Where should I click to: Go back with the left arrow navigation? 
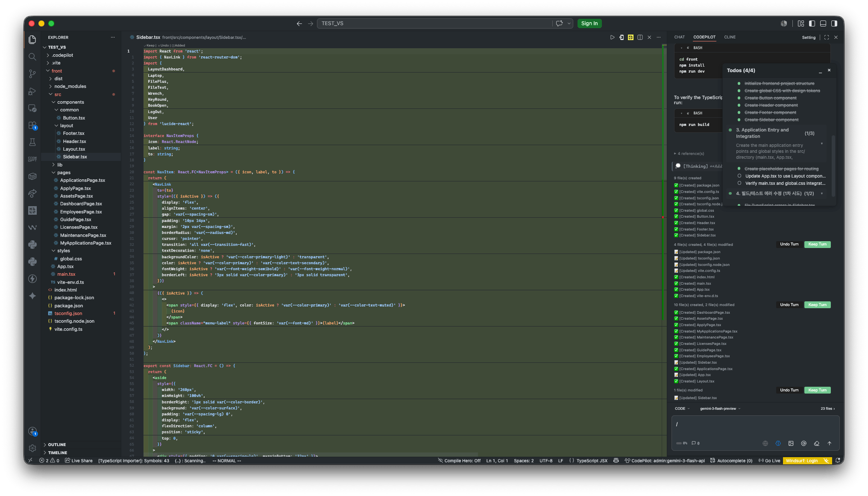pyautogui.click(x=299, y=23)
